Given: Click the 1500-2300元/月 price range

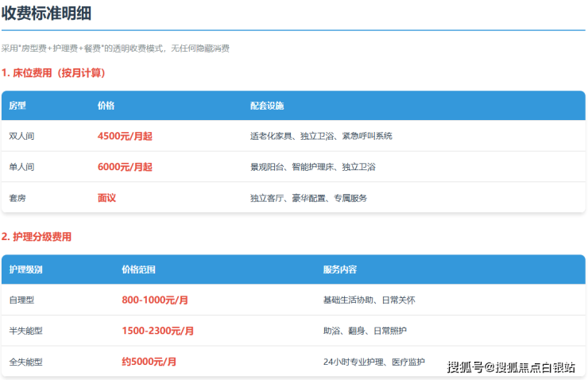Looking at the screenshot, I should pos(157,331).
